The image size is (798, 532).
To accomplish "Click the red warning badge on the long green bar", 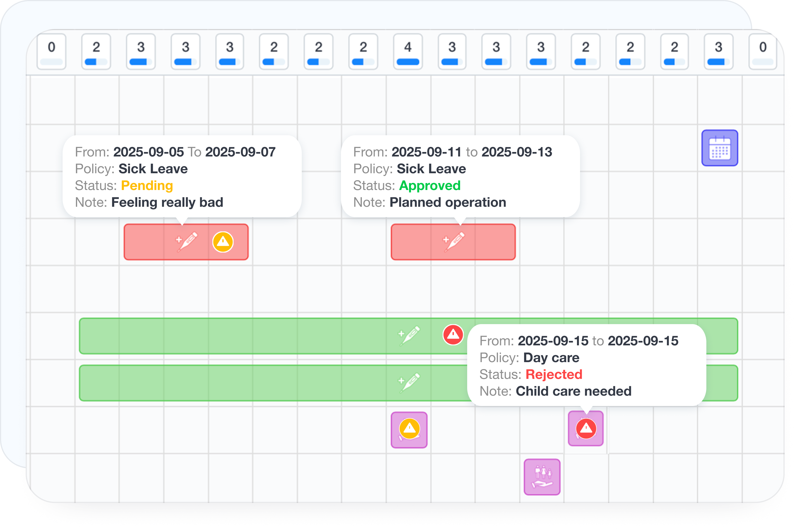I will 454,334.
